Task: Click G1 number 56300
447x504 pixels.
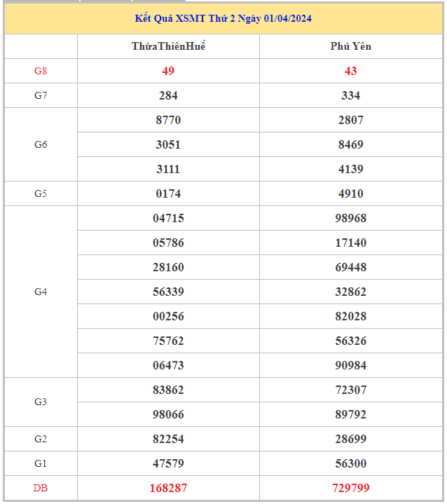Action: 350,463
